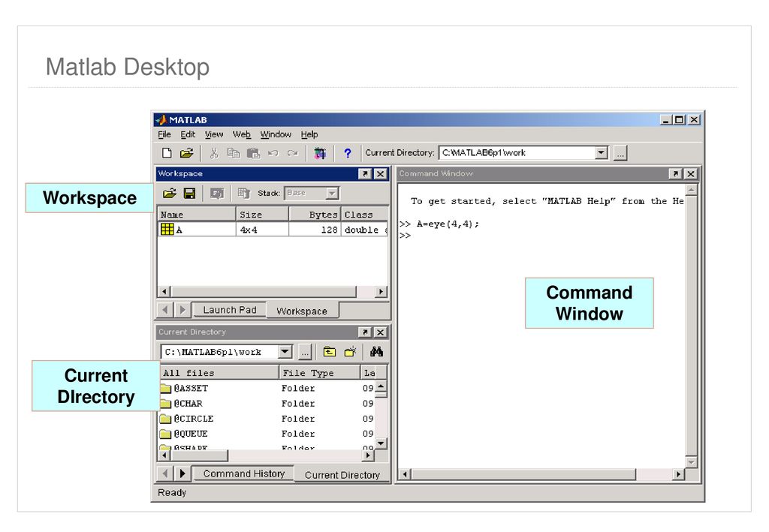Click the Open Selection icon in Workspace toolbar
Viewport: 769px width, 532px height.
[217, 194]
